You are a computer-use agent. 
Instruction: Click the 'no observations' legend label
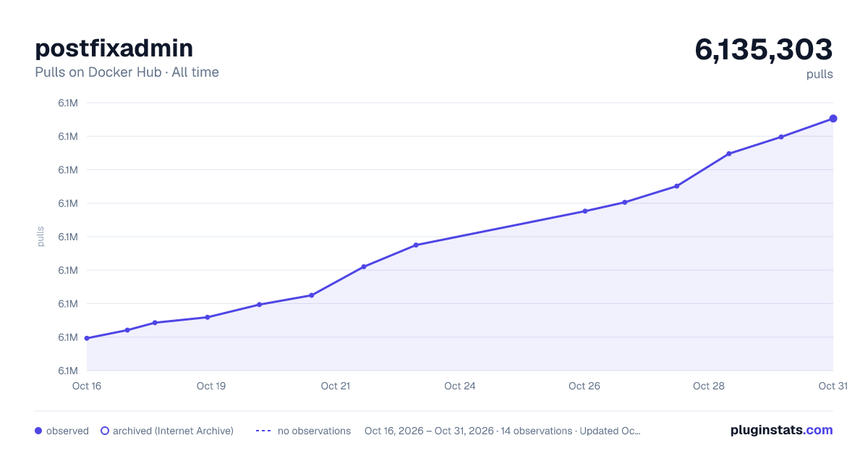[x=314, y=431]
